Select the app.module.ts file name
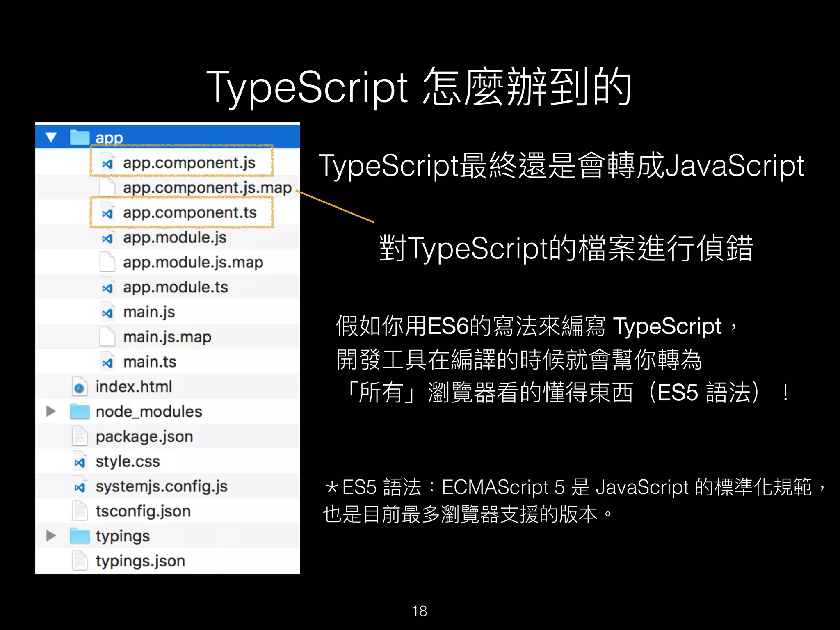This screenshot has width=840, height=630. tap(176, 288)
